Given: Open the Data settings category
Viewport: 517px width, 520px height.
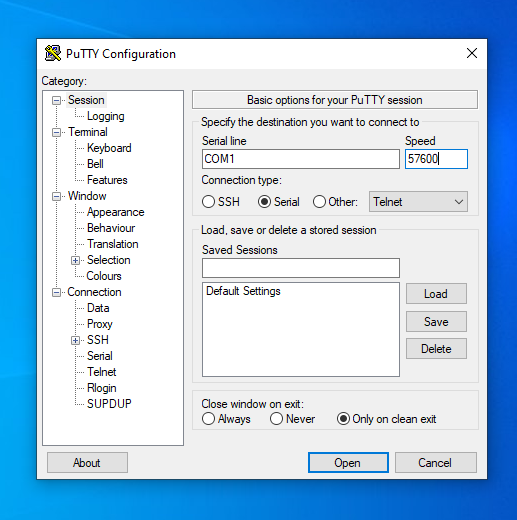Looking at the screenshot, I should (98, 308).
